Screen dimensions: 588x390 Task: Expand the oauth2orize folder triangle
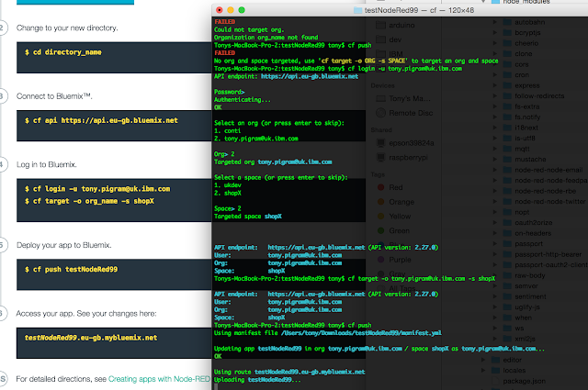click(494, 223)
